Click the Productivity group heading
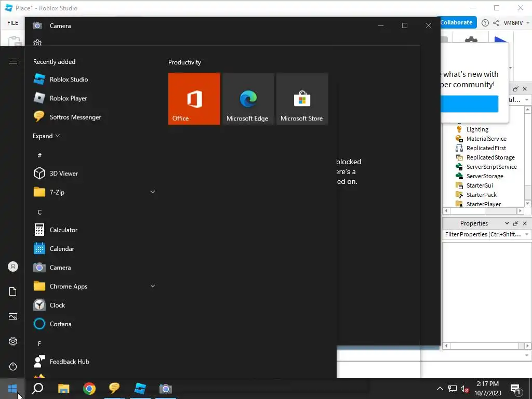The height and width of the screenshot is (399, 532). (x=184, y=62)
